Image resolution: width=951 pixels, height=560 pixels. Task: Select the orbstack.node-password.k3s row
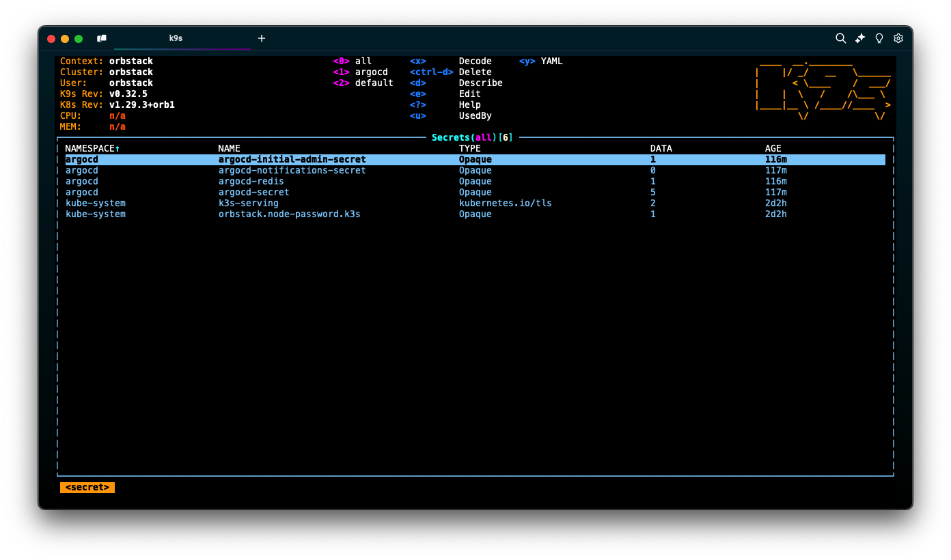[475, 214]
